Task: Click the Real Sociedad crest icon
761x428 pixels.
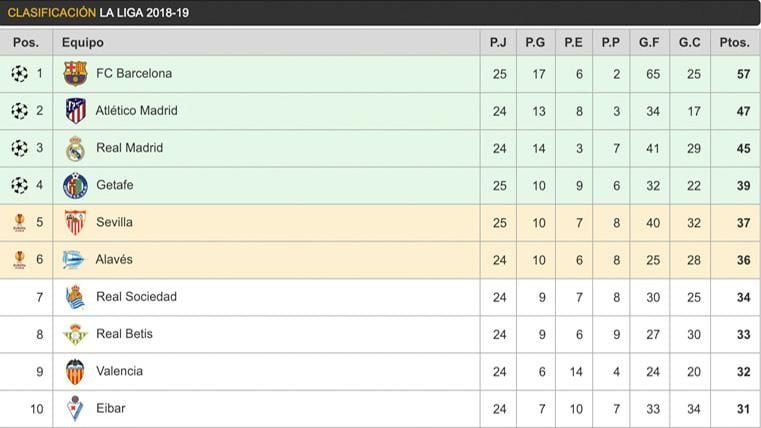Action: click(75, 297)
